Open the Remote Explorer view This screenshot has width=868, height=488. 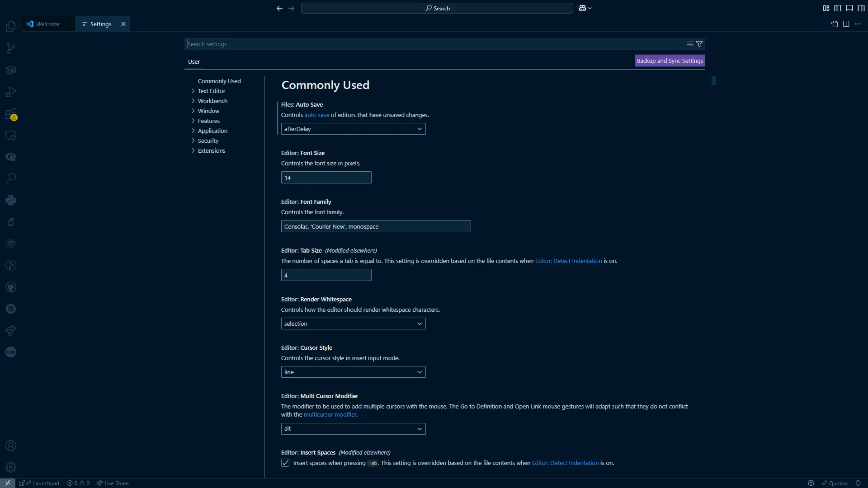10,135
